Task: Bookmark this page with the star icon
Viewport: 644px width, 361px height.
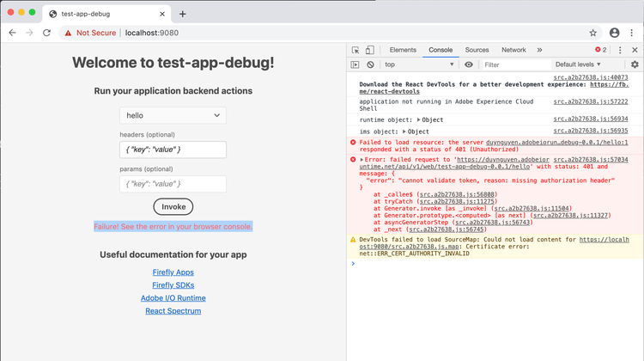Action: click(x=592, y=33)
